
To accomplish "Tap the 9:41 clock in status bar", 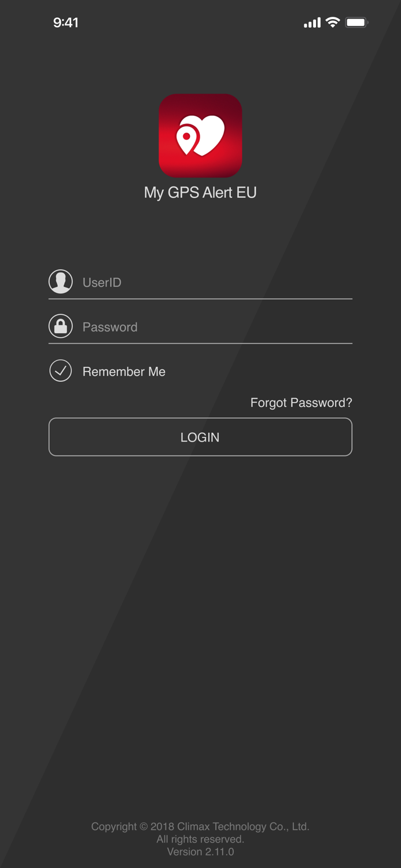I will pos(65,23).
